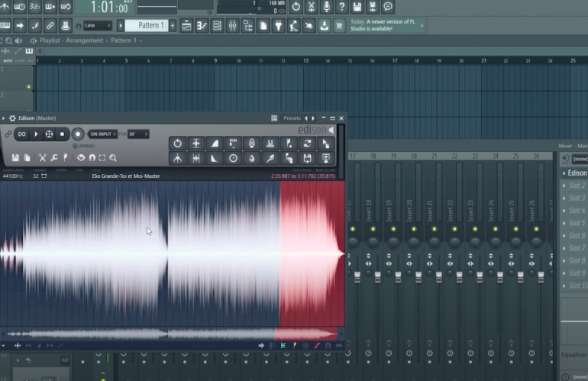Click Edison normalize/amp tool icon
The width and height of the screenshot is (588, 381).
tap(196, 144)
